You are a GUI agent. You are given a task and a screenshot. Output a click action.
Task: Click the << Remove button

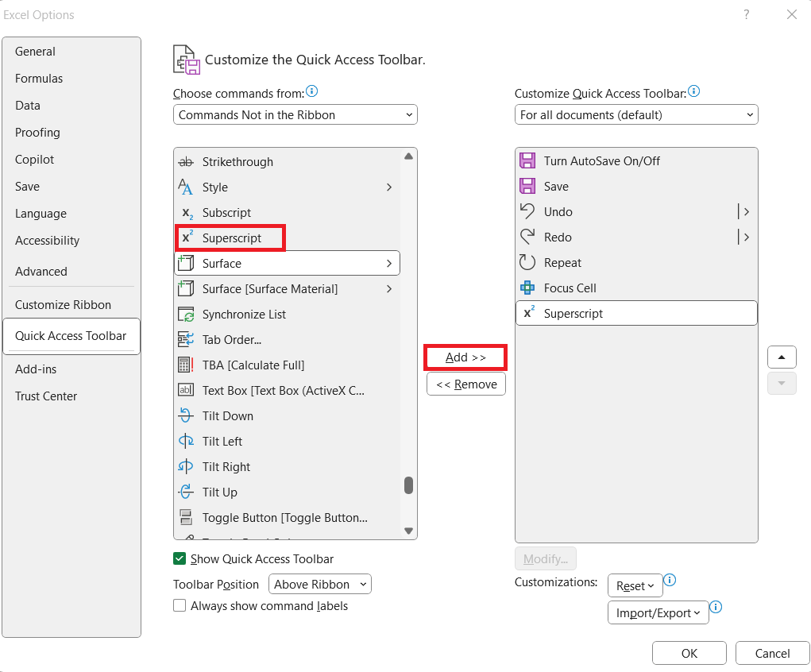466,384
